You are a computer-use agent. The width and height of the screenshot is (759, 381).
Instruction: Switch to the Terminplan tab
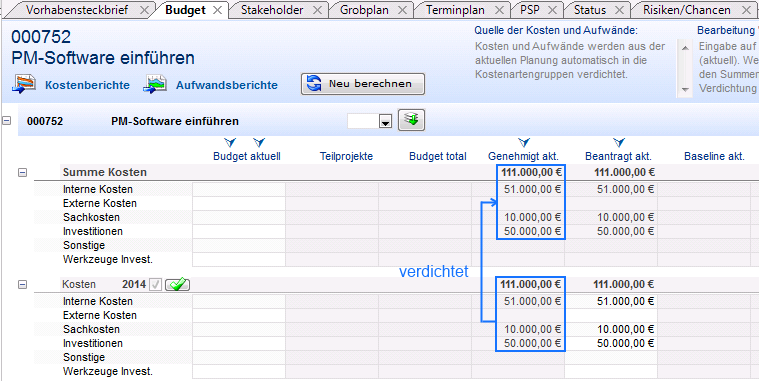click(455, 10)
